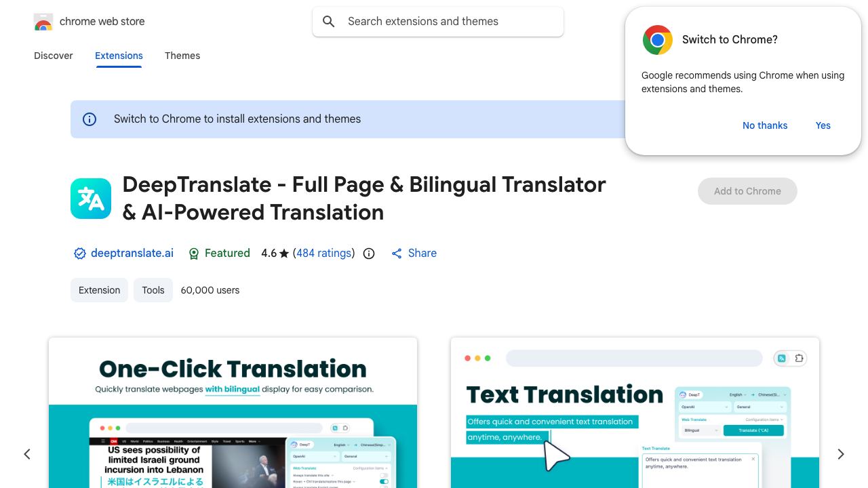Image resolution: width=868 pixels, height=488 pixels.
Task: Select the Extensions tab
Action: tap(119, 56)
